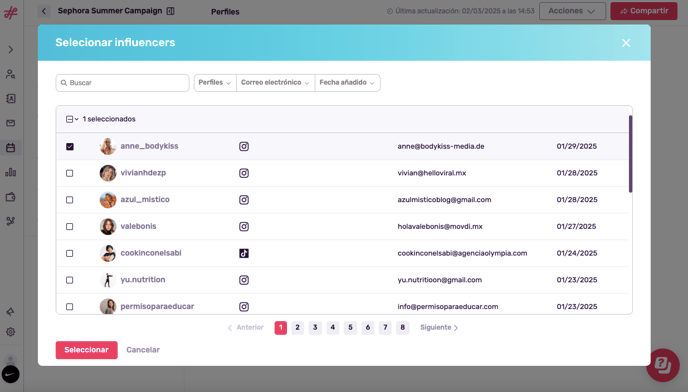688x392 pixels.
Task: Click Instagram icon for permisoparaeducar
Action: point(244,307)
